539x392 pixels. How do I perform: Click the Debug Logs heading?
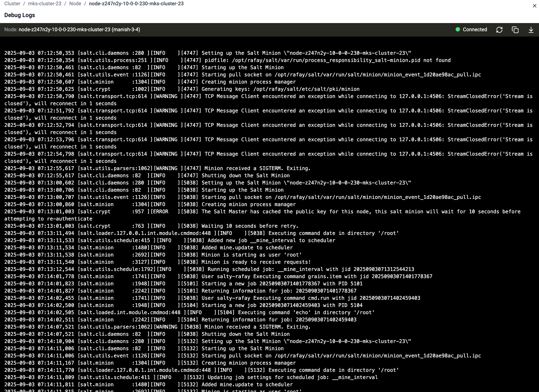[19, 15]
